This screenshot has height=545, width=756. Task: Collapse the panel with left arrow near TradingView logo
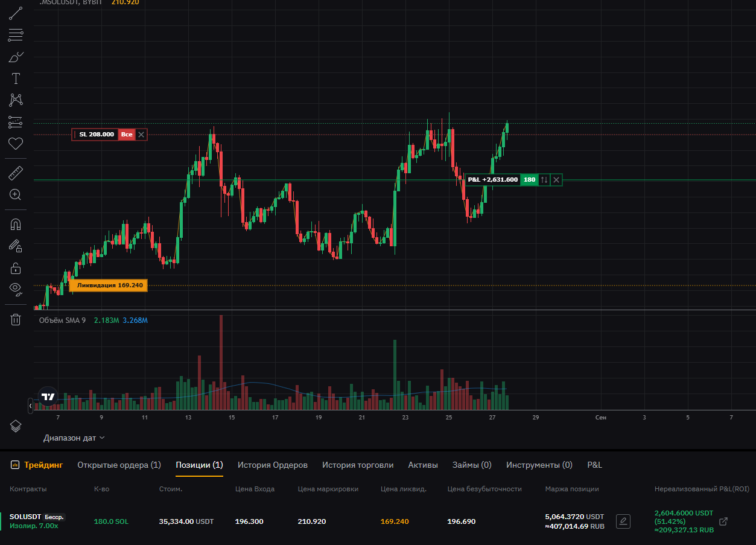point(31,406)
